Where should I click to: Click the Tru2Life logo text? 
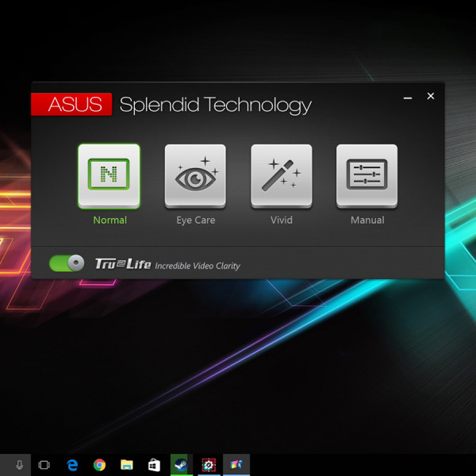pyautogui.click(x=121, y=264)
